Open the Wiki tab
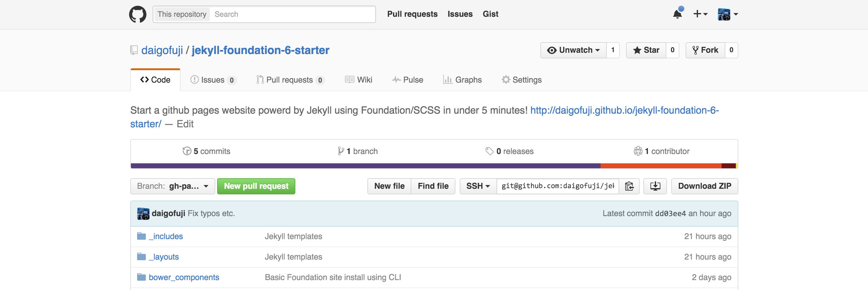This screenshot has height=290, width=868. [x=359, y=80]
